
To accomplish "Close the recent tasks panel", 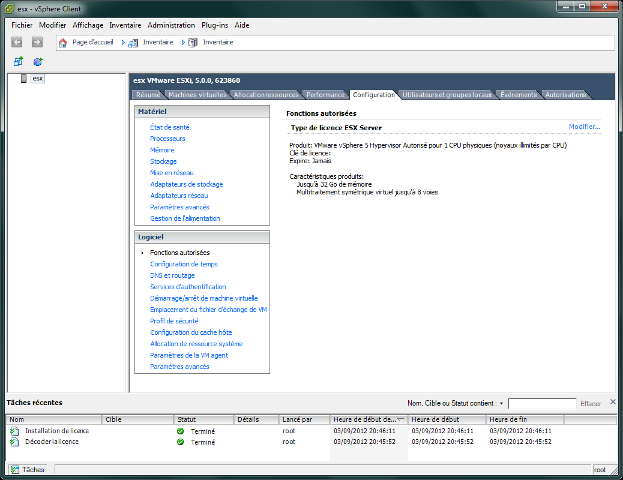I will tap(613, 402).
